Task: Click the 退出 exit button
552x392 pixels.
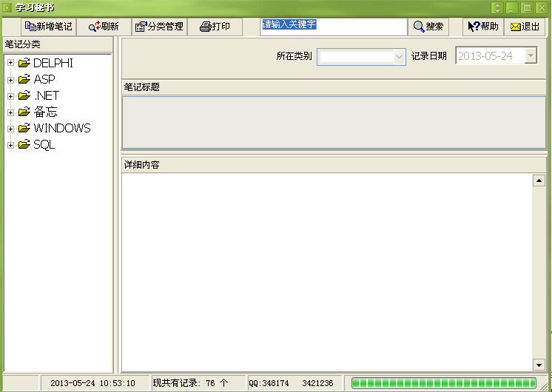Action: point(525,27)
